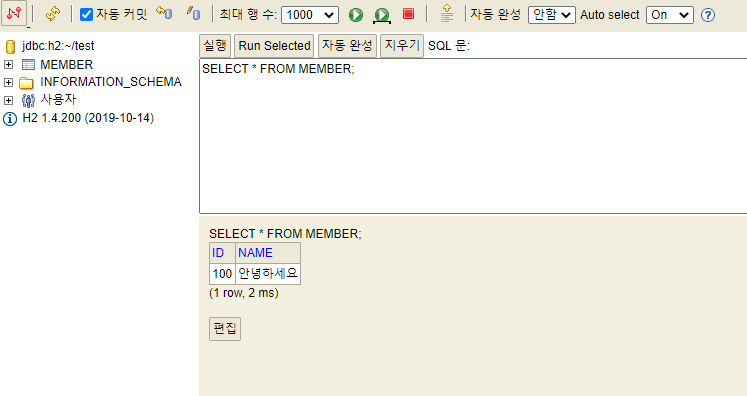Select INFORMATION_SCHEMA in the tree
Viewport: 747px width, 396px height.
pyautogui.click(x=111, y=82)
